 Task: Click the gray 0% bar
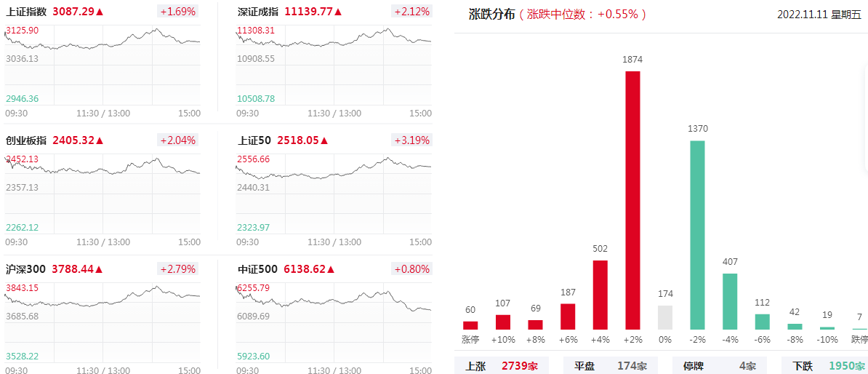click(665, 317)
